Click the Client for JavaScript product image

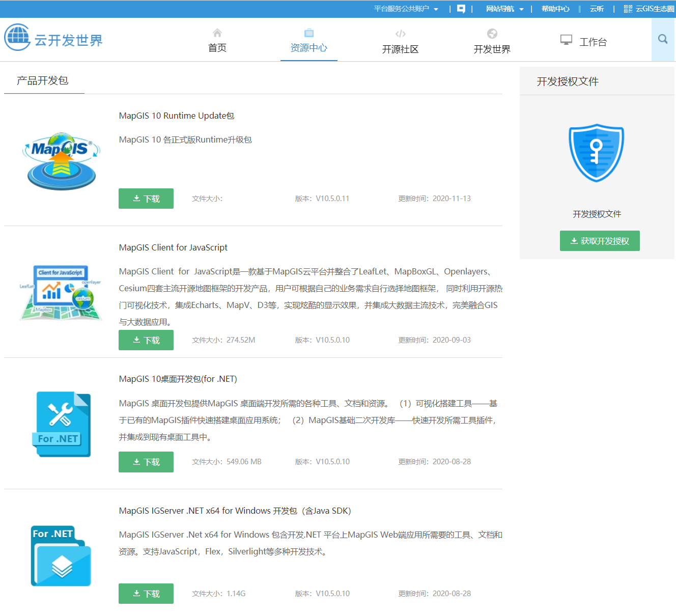pyautogui.click(x=62, y=292)
